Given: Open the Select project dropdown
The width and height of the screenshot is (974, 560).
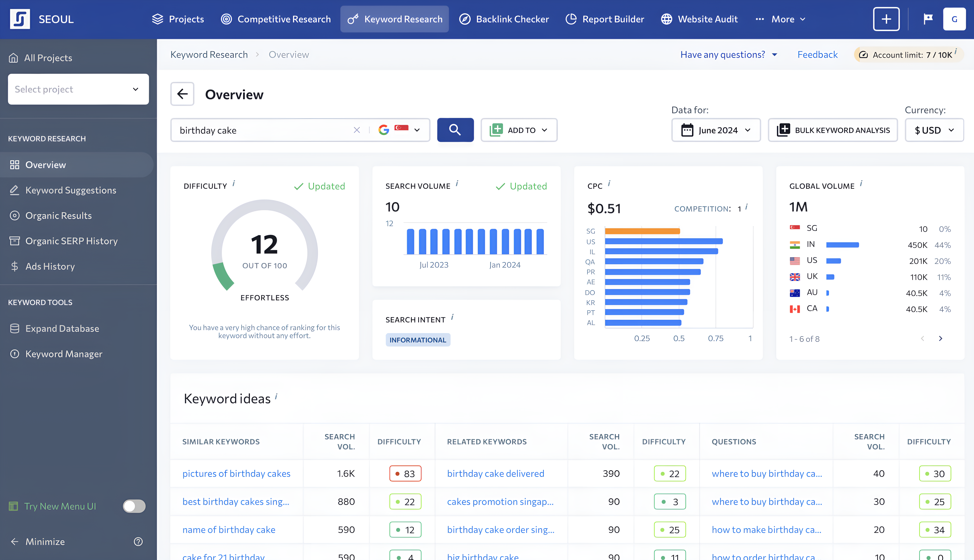Looking at the screenshot, I should point(78,89).
